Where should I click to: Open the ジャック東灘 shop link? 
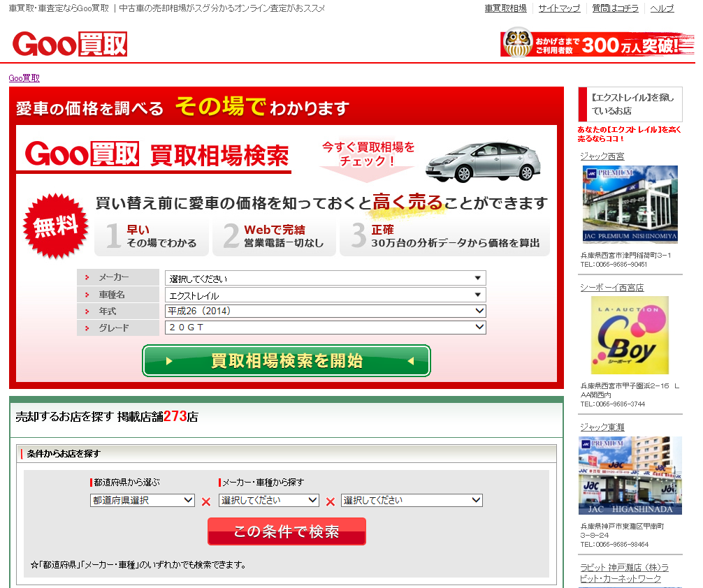(602, 427)
